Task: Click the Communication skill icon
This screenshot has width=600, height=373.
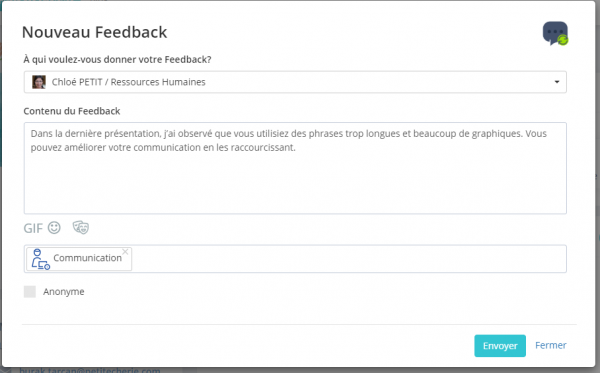Action: (x=41, y=259)
